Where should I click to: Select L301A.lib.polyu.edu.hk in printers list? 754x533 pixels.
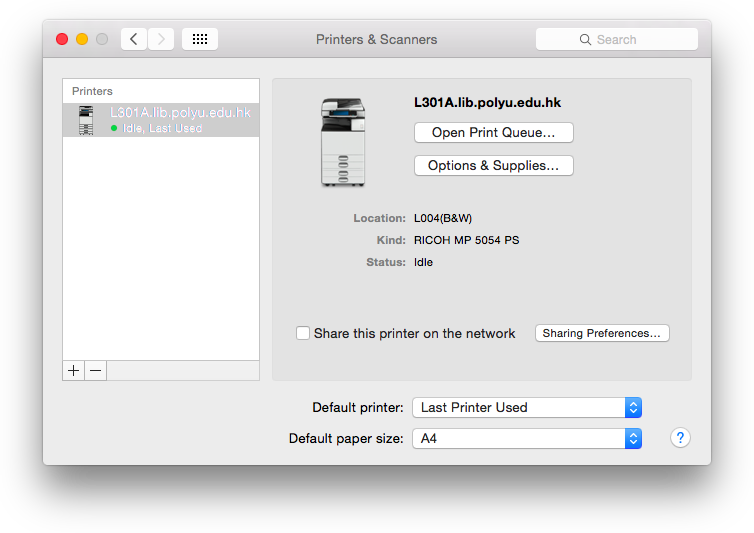161,120
